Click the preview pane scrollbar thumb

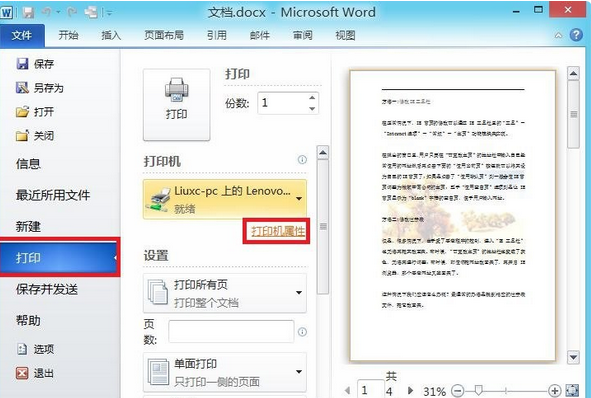(573, 114)
